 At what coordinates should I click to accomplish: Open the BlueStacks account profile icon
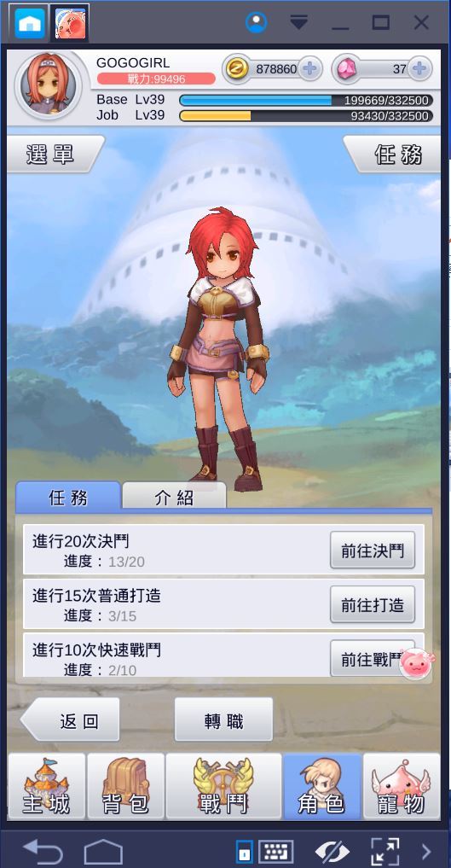pos(256,22)
